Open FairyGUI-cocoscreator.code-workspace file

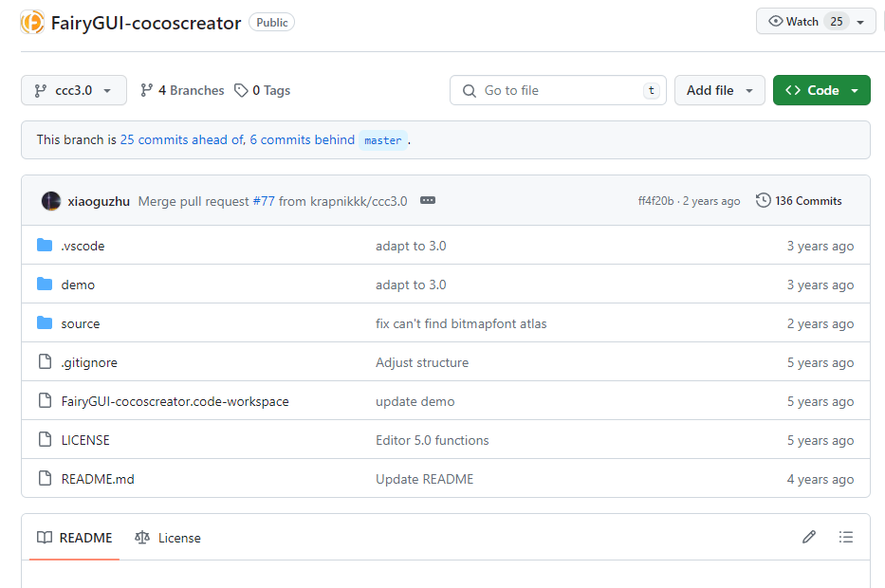point(175,402)
